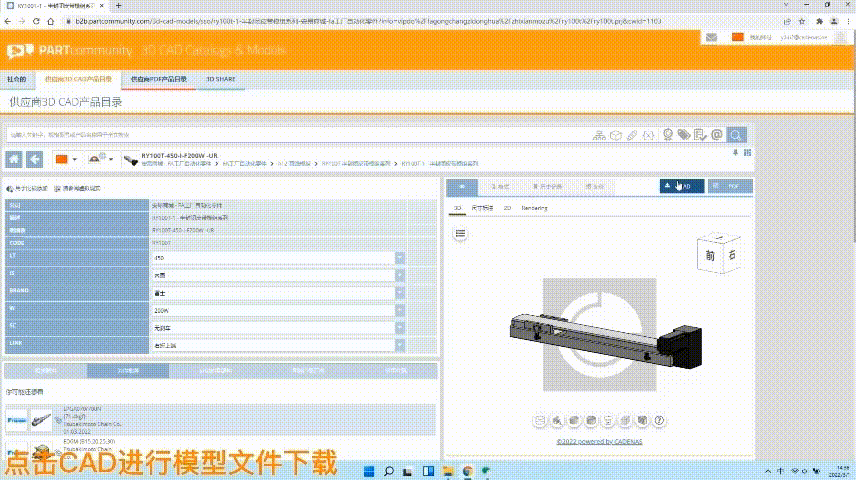Click the RY100T-450-I-F200W-UR part title
This screenshot has width=856, height=480.
pos(179,156)
